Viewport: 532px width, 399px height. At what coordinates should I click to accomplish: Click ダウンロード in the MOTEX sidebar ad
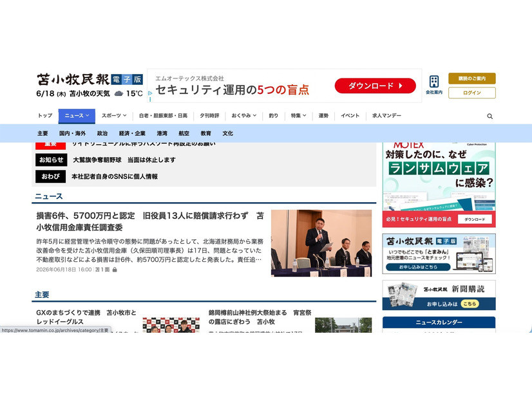(x=475, y=219)
